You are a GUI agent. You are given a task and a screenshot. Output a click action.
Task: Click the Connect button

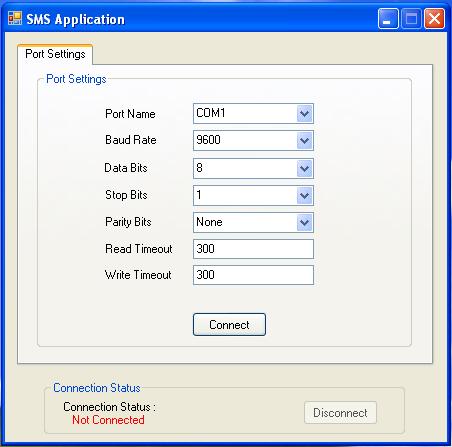point(229,324)
